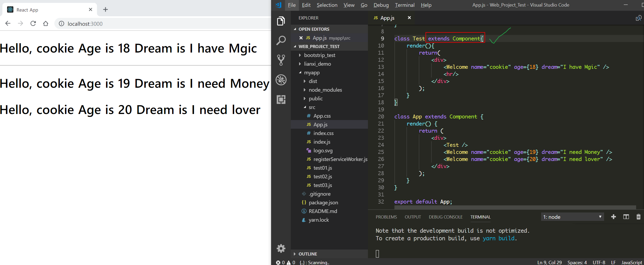Open the View menu

349,5
